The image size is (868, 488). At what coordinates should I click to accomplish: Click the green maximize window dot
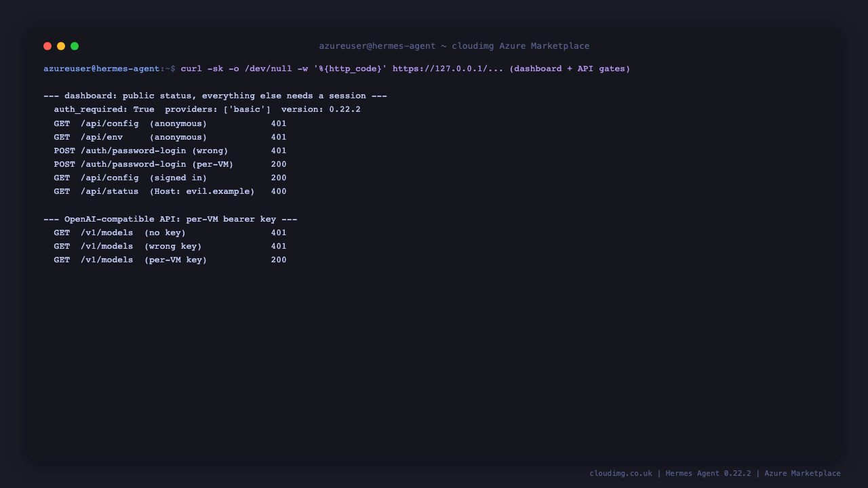(75, 46)
